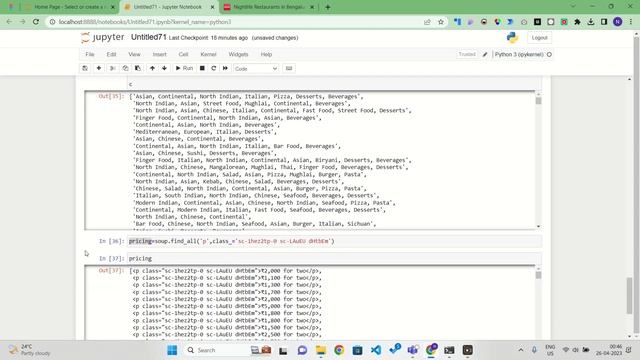Reload the page in Chrome
This screenshot has width=640, height=360.
click(36, 22)
